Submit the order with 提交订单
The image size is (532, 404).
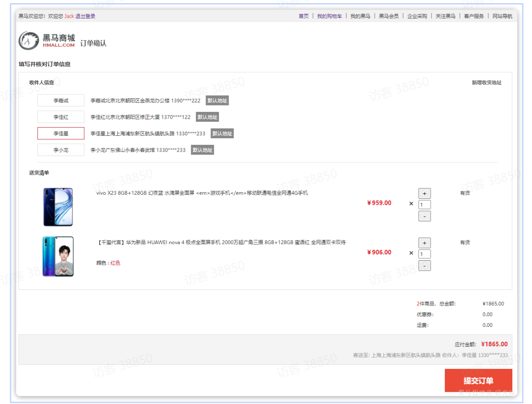478,381
